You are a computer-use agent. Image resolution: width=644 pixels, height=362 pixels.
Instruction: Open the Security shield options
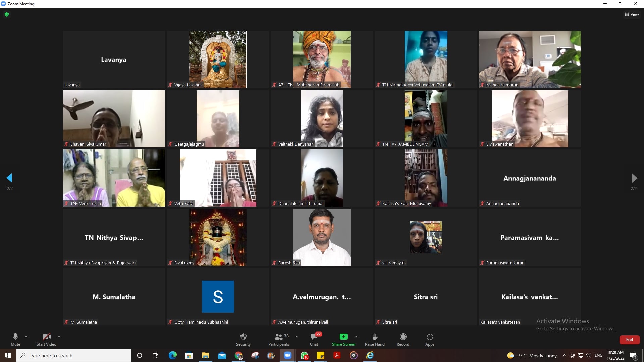pyautogui.click(x=243, y=337)
